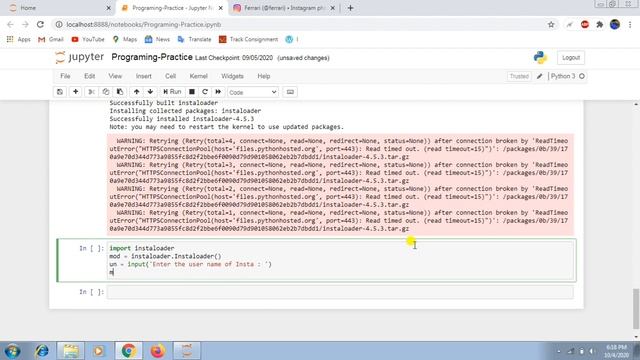Reload the current page
This screenshot has height=360, width=640.
pos(40,24)
